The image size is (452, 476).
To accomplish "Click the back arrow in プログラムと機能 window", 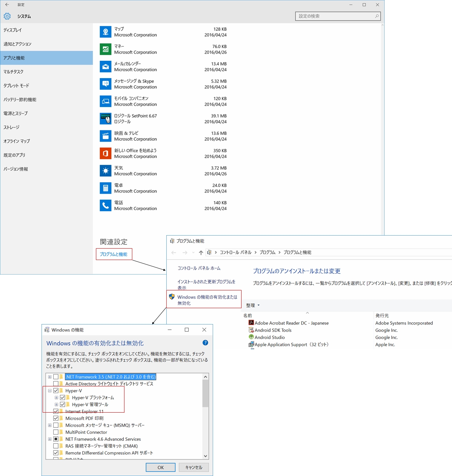I will coord(174,253).
